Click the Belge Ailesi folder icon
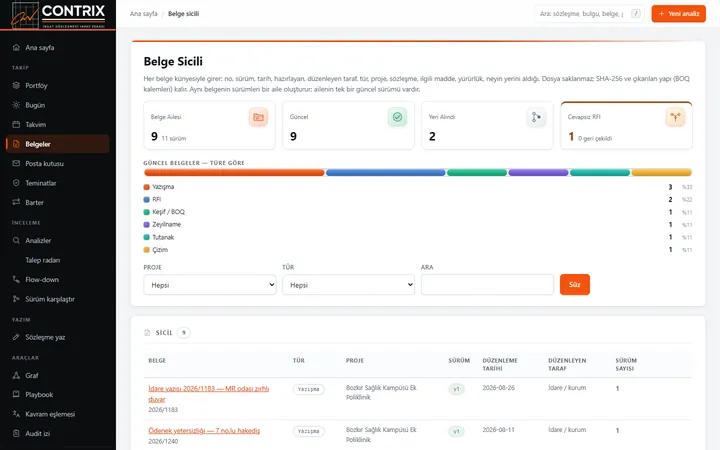This screenshot has width=720, height=450. [259, 118]
